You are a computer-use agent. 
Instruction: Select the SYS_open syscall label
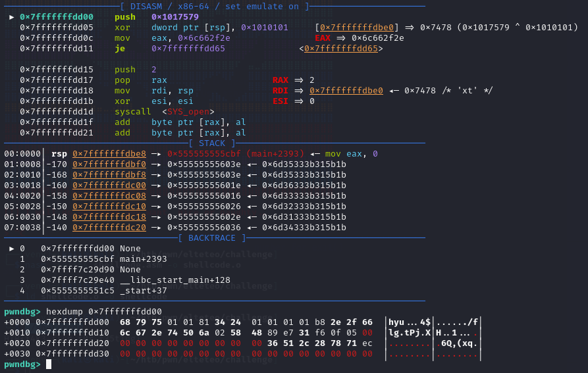point(187,111)
